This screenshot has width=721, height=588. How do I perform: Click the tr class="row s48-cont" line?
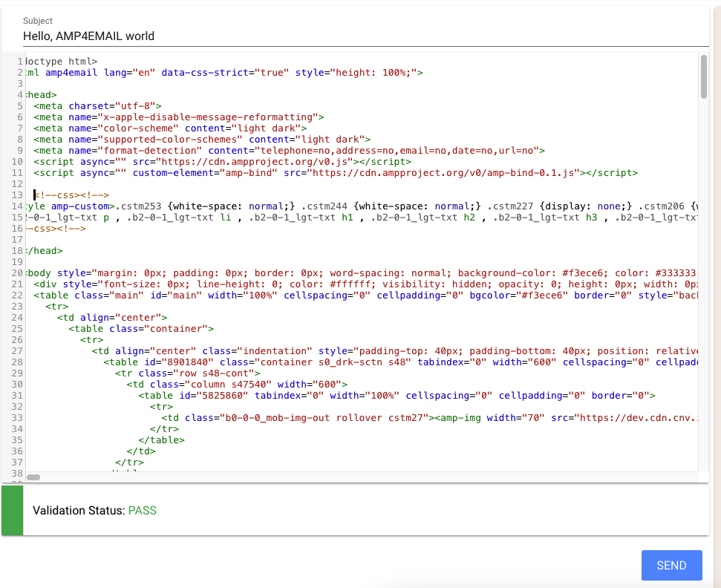188,373
